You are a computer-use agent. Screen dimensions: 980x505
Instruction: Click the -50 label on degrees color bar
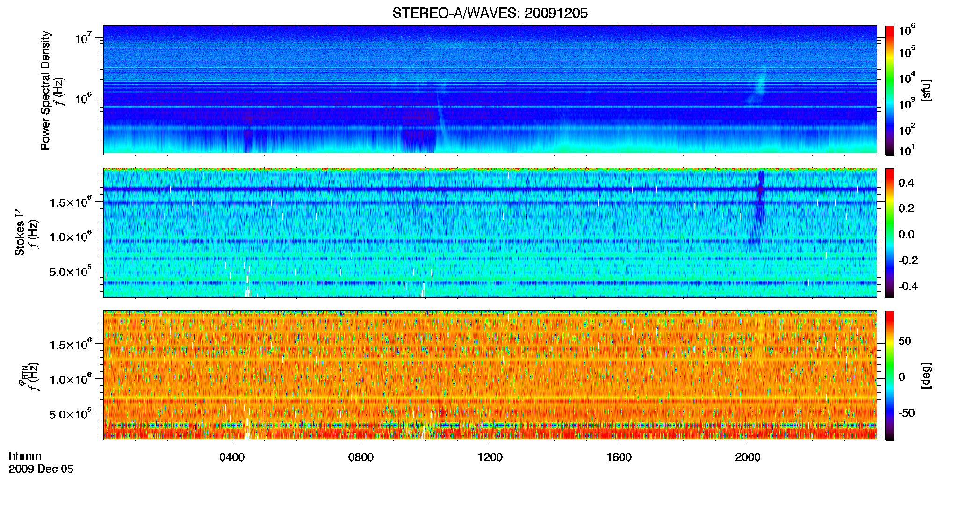pos(907,413)
